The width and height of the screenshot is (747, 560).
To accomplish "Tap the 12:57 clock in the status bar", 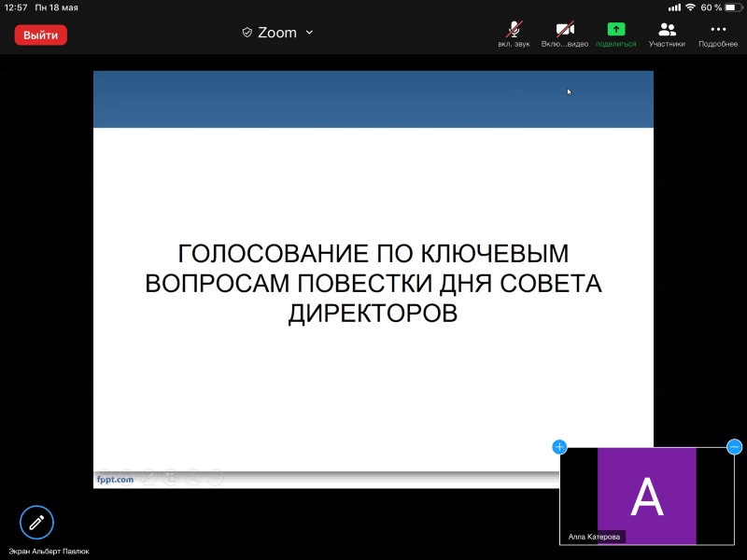I will 16,7.
